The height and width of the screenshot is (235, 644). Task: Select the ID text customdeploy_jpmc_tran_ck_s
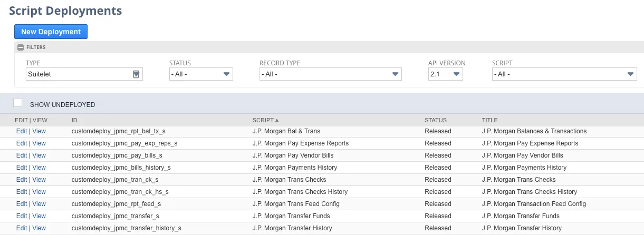(114, 180)
